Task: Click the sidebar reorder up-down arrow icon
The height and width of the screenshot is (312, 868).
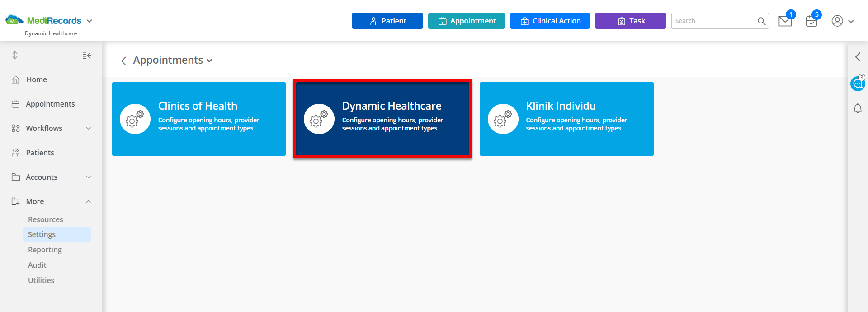Action: tap(15, 55)
